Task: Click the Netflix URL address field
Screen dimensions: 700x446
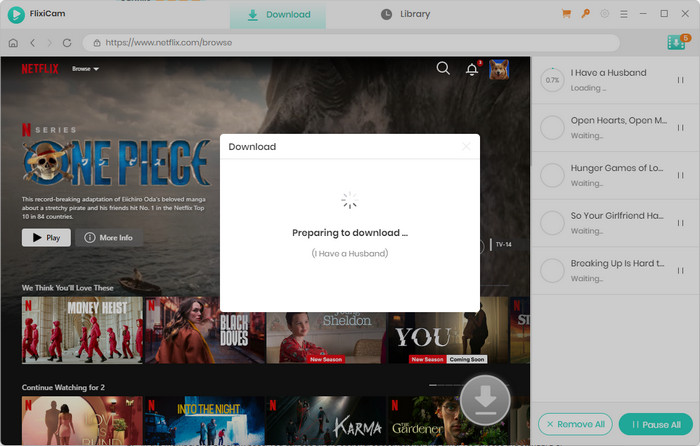Action: pos(351,43)
